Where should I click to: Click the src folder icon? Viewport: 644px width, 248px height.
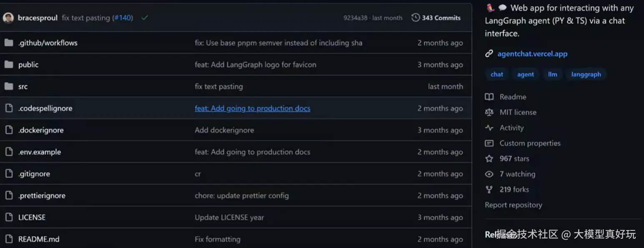(9, 86)
